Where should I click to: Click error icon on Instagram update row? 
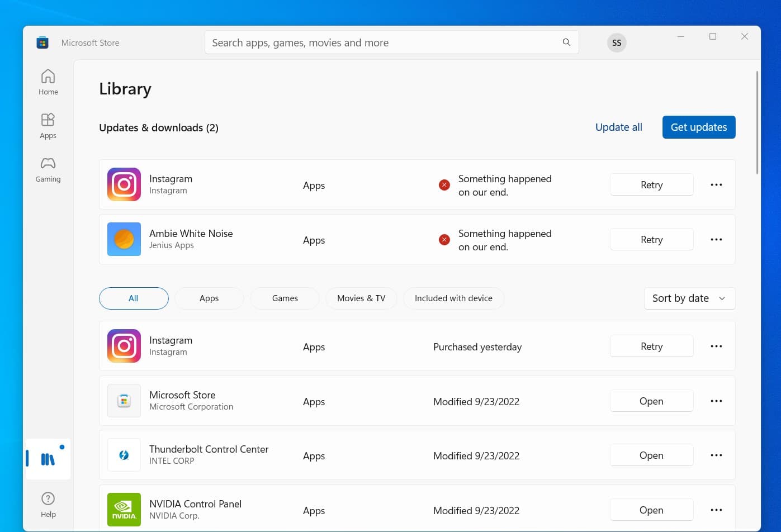click(x=444, y=185)
